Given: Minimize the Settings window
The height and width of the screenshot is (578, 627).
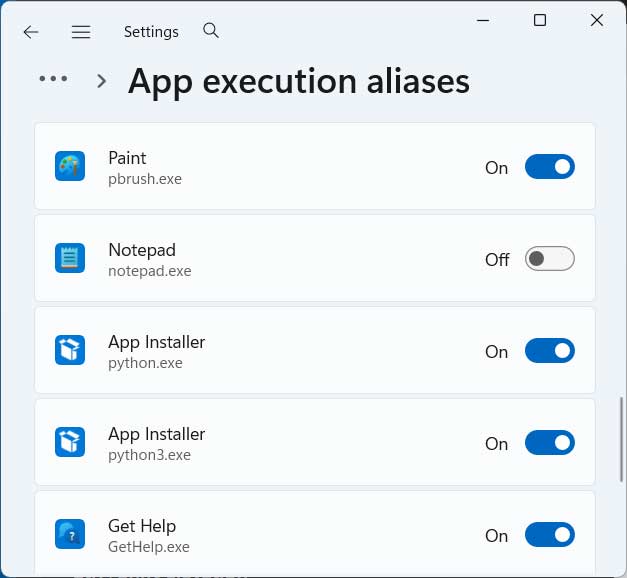Looking at the screenshot, I should [483, 20].
